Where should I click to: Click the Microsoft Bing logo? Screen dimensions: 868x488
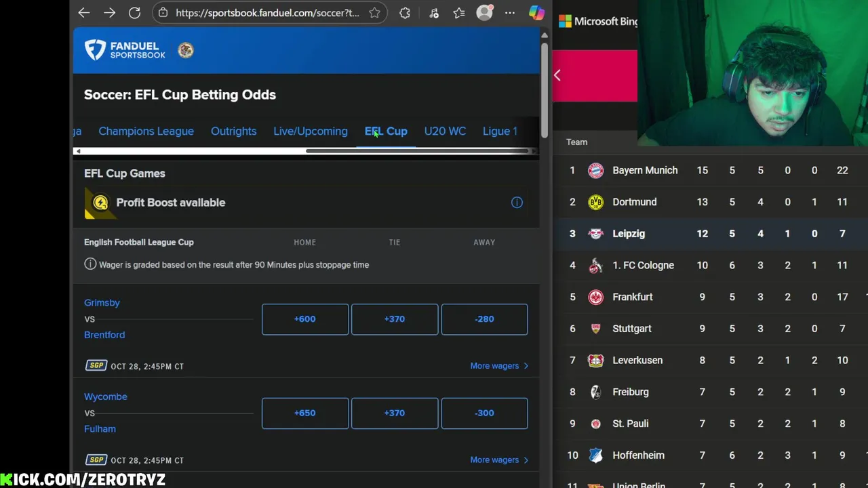(598, 22)
